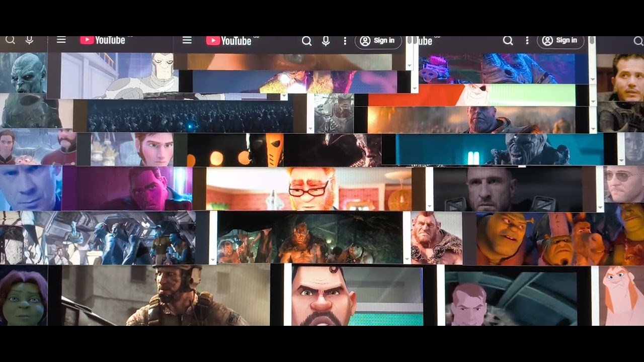
Task: Open the man with aviator sunglasses thumbnail
Action: coord(624,184)
